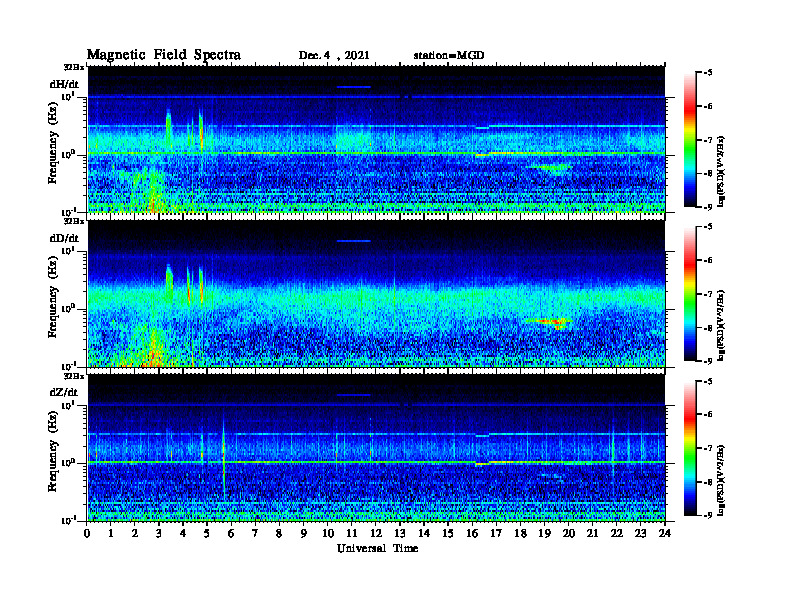Click inside the dZ/dt spectrogram plot
Screen dimensions: 792x612
(376, 448)
